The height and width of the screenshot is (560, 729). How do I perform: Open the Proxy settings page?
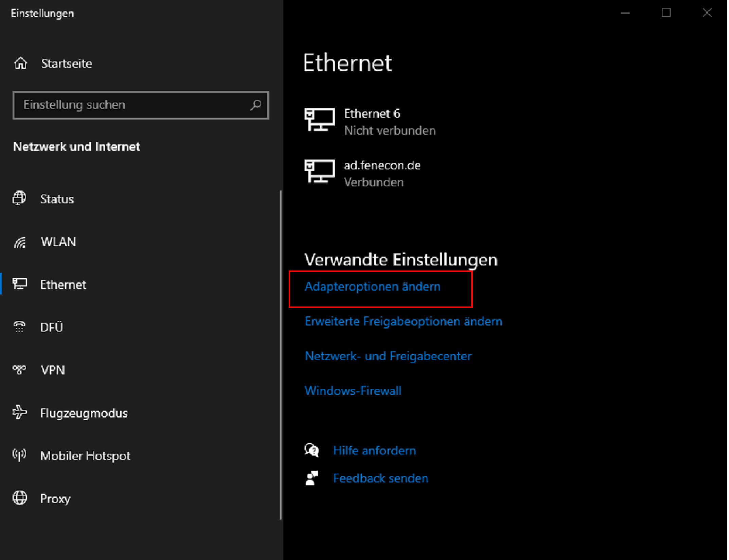55,499
